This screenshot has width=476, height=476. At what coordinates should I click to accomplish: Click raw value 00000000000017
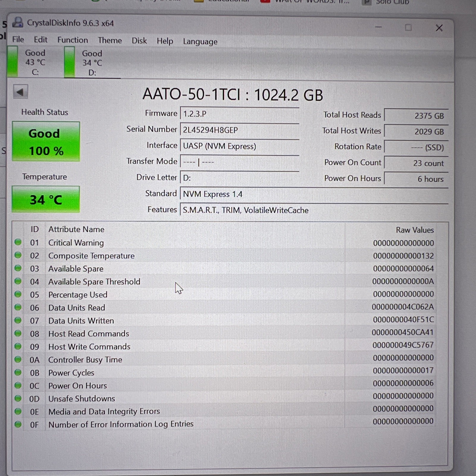[x=403, y=370]
